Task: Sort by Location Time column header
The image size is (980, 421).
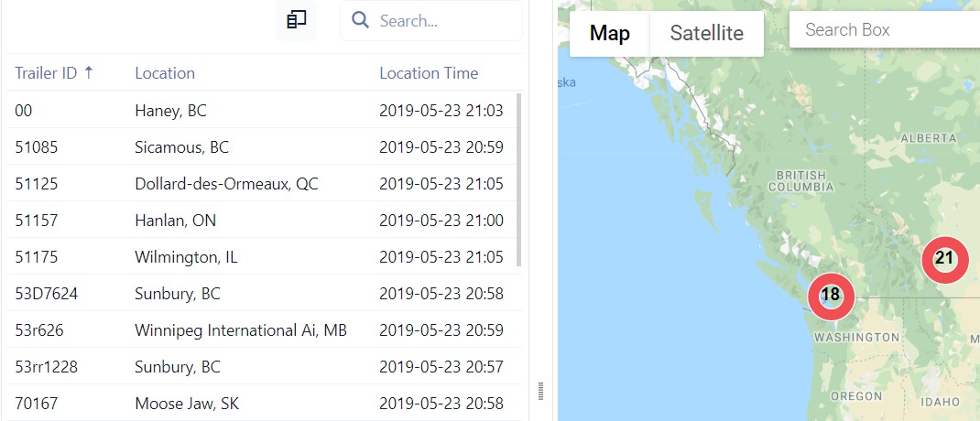Action: tap(429, 73)
